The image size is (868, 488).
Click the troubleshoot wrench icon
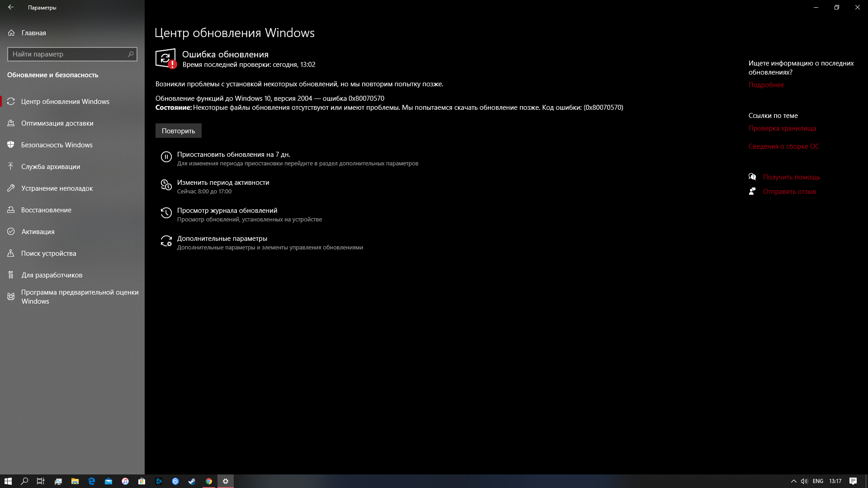click(11, 188)
